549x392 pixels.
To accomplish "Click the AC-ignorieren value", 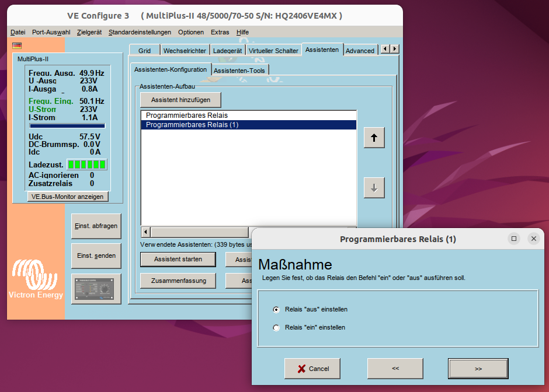I will coord(92,175).
